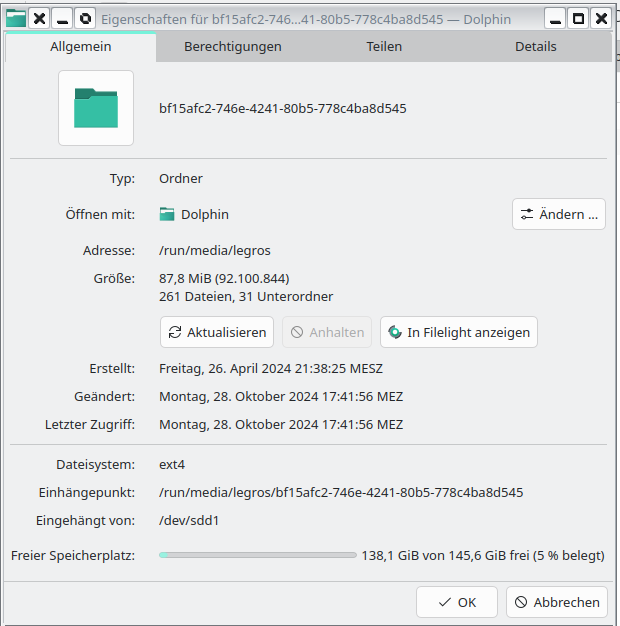620x626 pixels.
Task: Open the Teilen tab
Action: tap(384, 47)
